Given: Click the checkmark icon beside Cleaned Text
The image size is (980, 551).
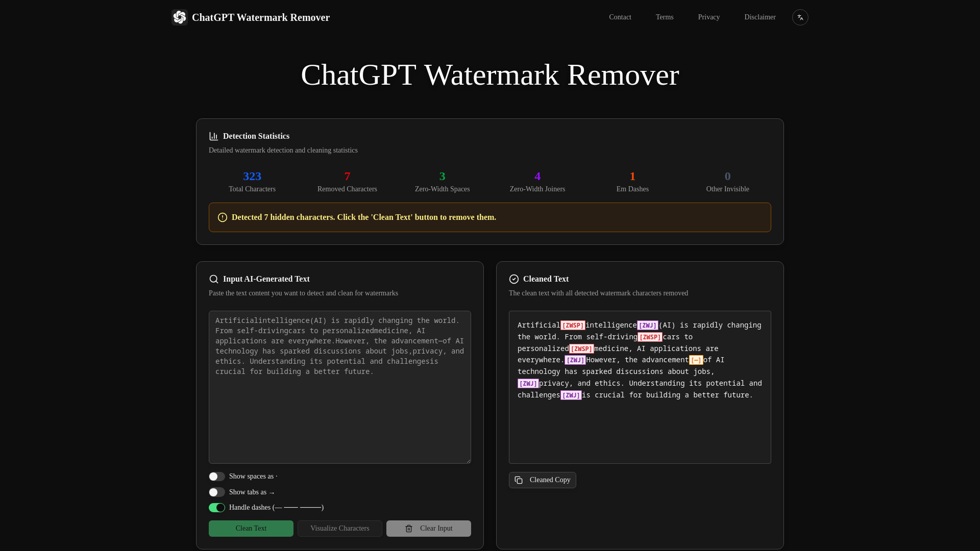Looking at the screenshot, I should 514,279.
